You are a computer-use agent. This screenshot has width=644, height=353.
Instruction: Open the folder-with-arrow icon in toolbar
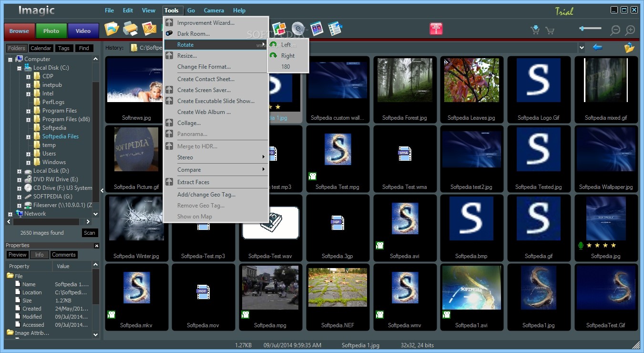click(112, 29)
